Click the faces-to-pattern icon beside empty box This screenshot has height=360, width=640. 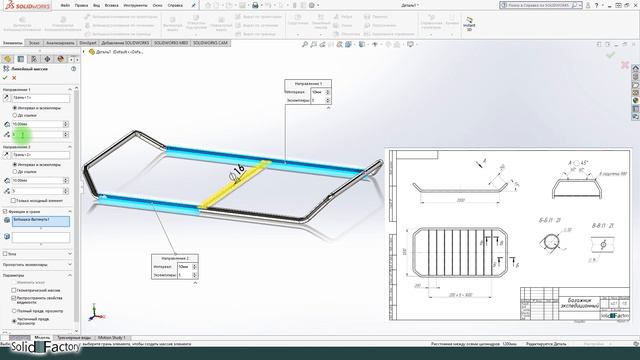tap(7, 236)
